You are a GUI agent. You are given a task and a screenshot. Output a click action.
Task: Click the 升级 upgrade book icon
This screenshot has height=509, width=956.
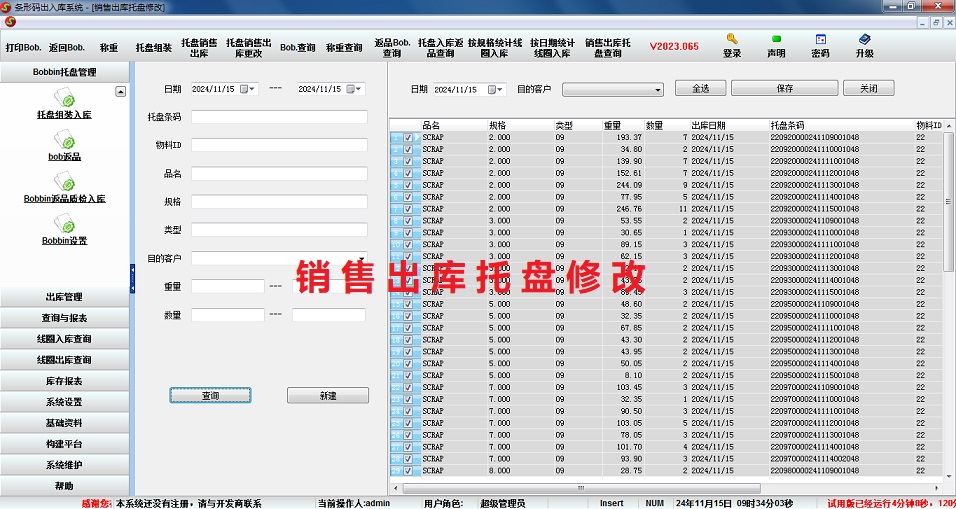[x=864, y=40]
